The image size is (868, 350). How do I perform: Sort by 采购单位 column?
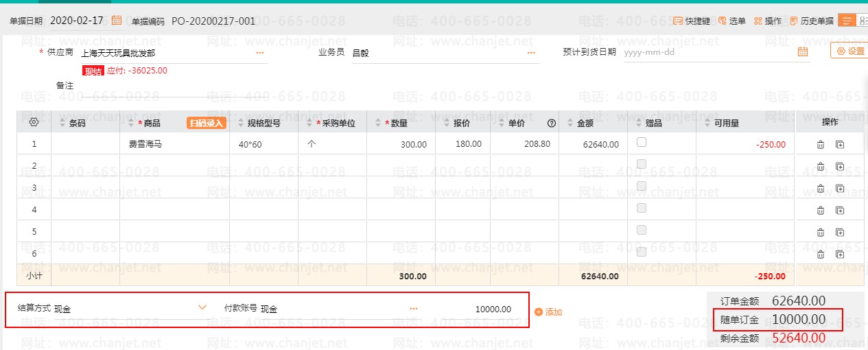(308, 124)
